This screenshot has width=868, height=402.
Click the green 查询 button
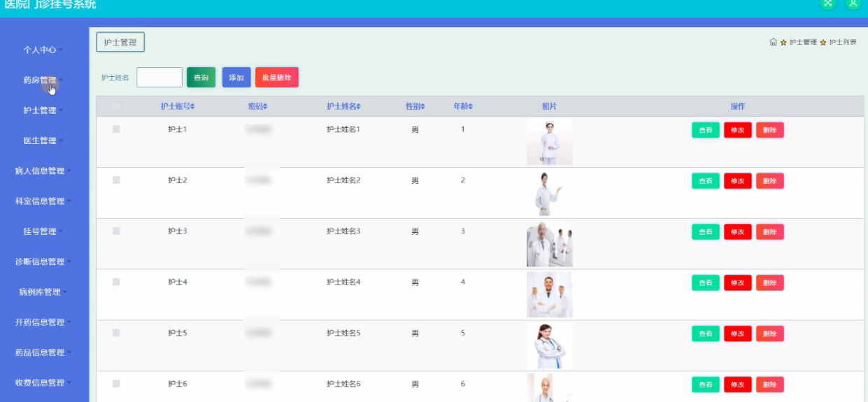click(x=201, y=78)
